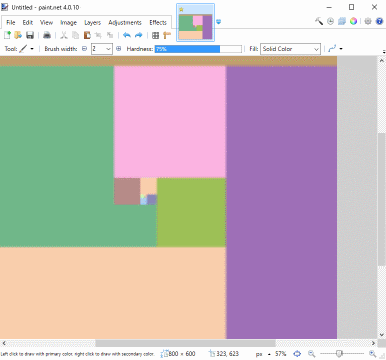Open the Help question mark icon
This screenshot has height=360, width=386.
pos(379,21)
